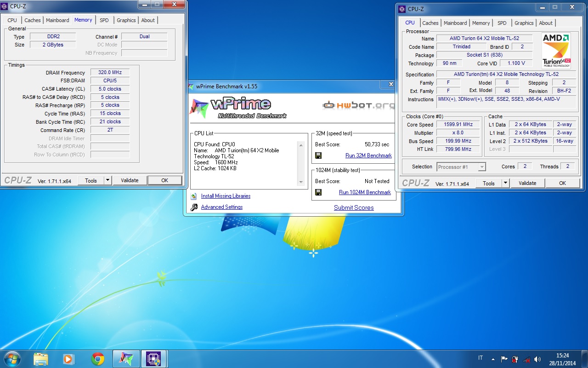The width and height of the screenshot is (588, 368).
Task: Click Code Name field Trinidad
Action: 461,46
